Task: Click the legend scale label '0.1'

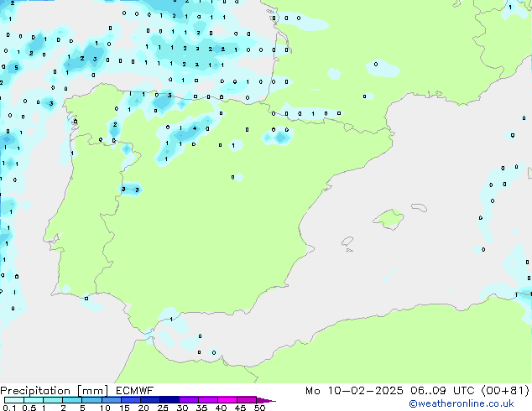Action: coord(9,408)
